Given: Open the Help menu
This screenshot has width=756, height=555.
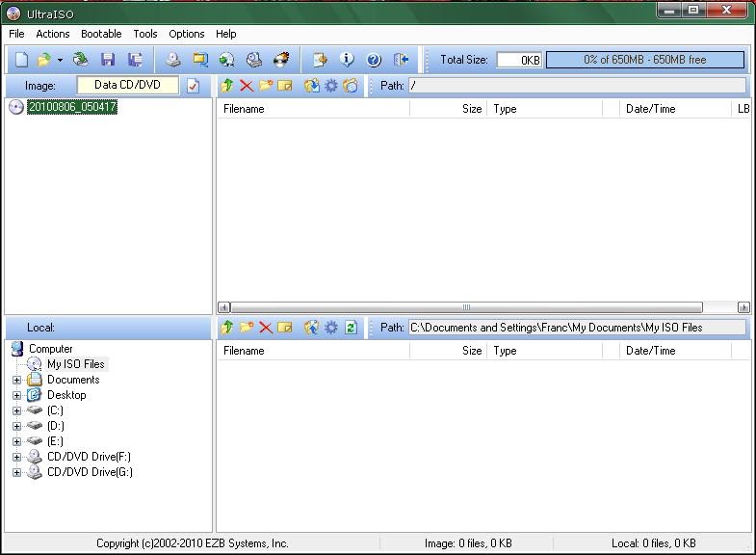Looking at the screenshot, I should click(225, 34).
